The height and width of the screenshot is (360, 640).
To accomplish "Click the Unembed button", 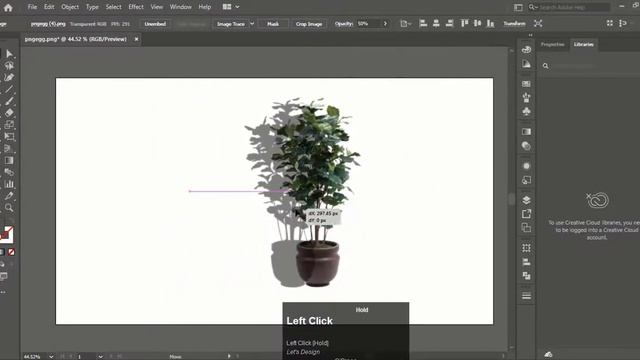I will (x=155, y=24).
